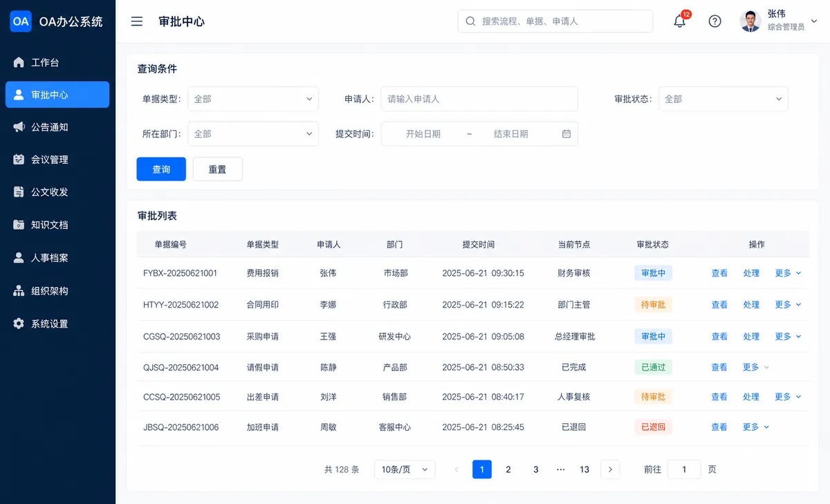The image size is (830, 504).
Task: Click the 会议管理 calendar icon
Action: coord(19,159)
